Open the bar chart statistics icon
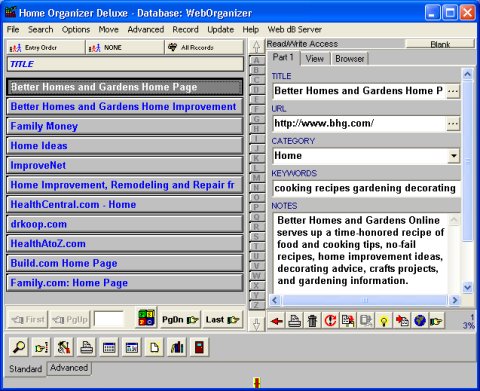Screen dimensions: 480x391 [177, 347]
